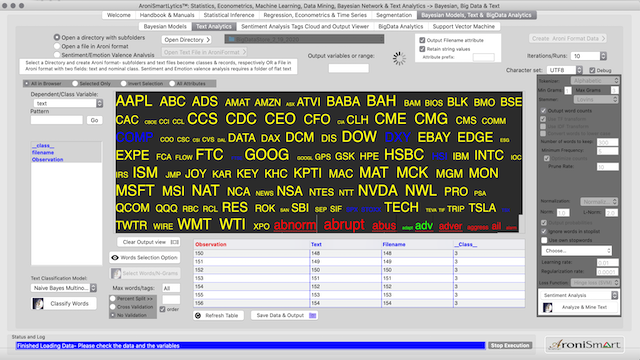Switch to the Segmentation tab
640x360 pixels.
394,15
